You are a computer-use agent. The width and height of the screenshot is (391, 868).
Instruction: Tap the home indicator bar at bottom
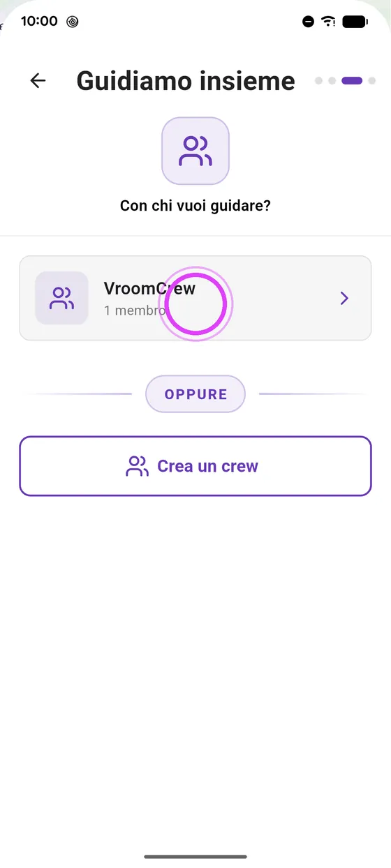pyautogui.click(x=195, y=856)
